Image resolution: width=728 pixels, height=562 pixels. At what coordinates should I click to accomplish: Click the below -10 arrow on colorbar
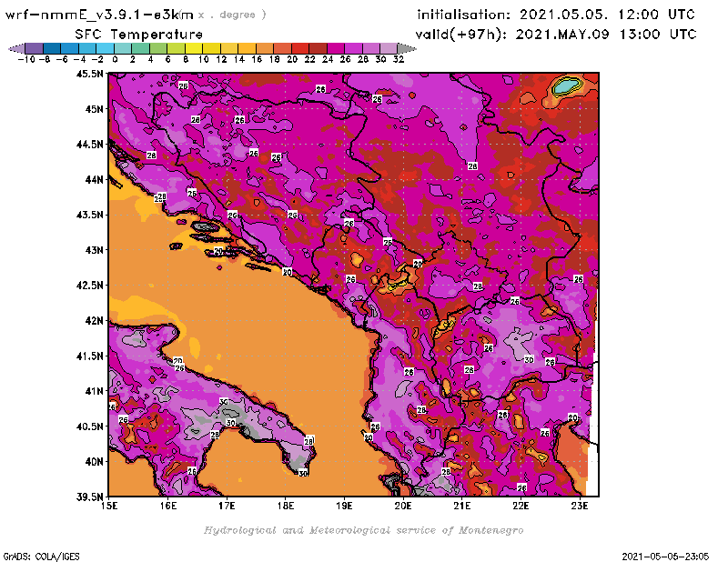(x=16, y=49)
